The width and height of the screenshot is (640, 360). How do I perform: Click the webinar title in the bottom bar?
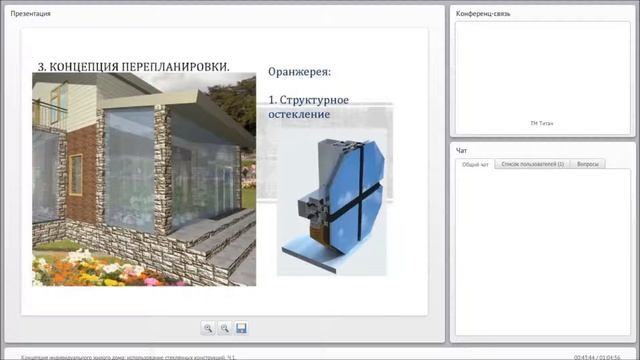[x=128, y=357]
